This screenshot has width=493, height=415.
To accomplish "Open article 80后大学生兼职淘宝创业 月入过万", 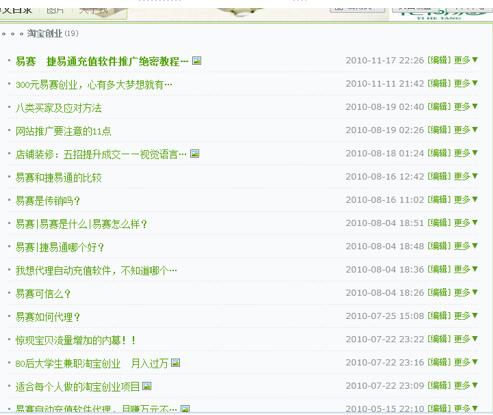I will click(x=92, y=363).
